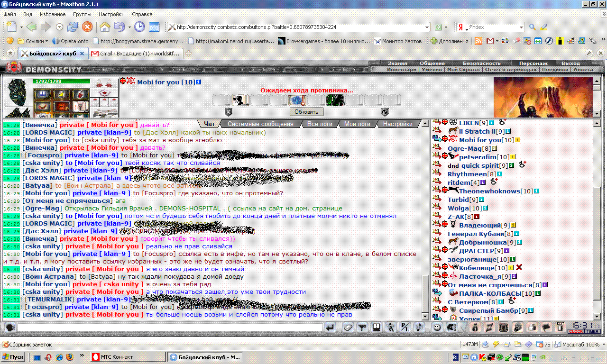Switch to Системные сообщения chat tab
Image resolution: width=607 pixels, height=364 pixels.
tap(259, 124)
